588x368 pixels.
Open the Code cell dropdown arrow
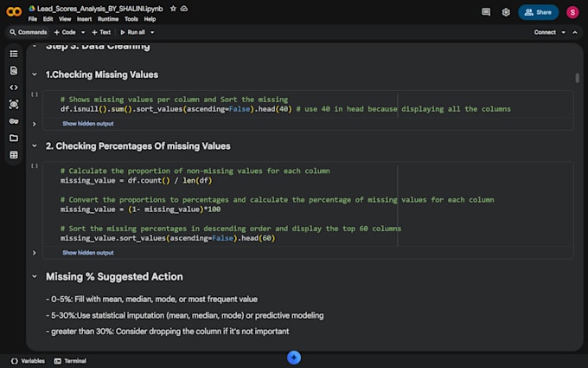[x=83, y=32]
